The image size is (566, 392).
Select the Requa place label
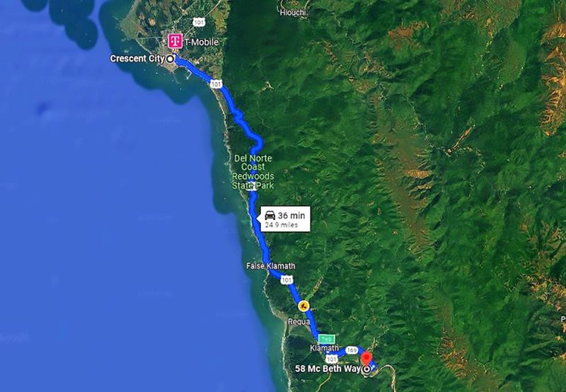pos(299,322)
